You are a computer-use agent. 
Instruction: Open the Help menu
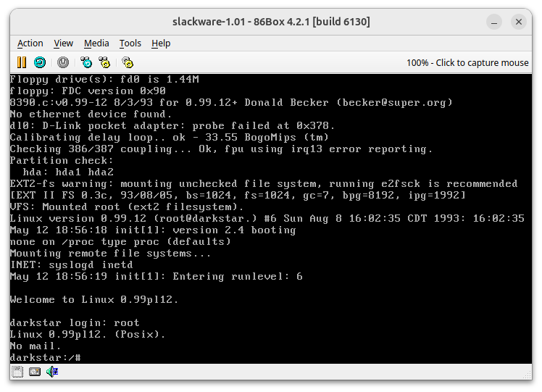161,43
